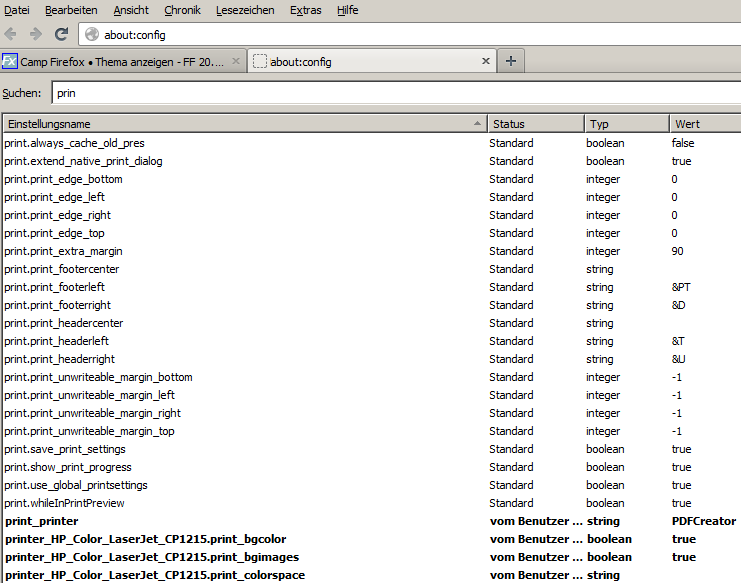This screenshot has height=583, width=741.
Task: Close the about:config tab
Action: pyautogui.click(x=485, y=61)
